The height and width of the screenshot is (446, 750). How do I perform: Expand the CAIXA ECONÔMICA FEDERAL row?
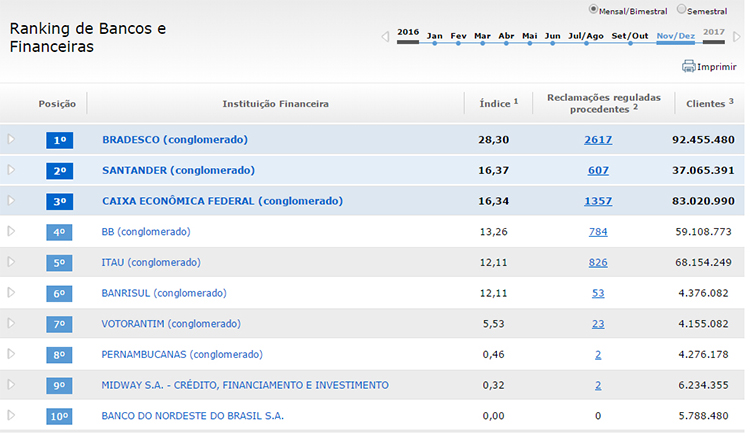(11, 201)
